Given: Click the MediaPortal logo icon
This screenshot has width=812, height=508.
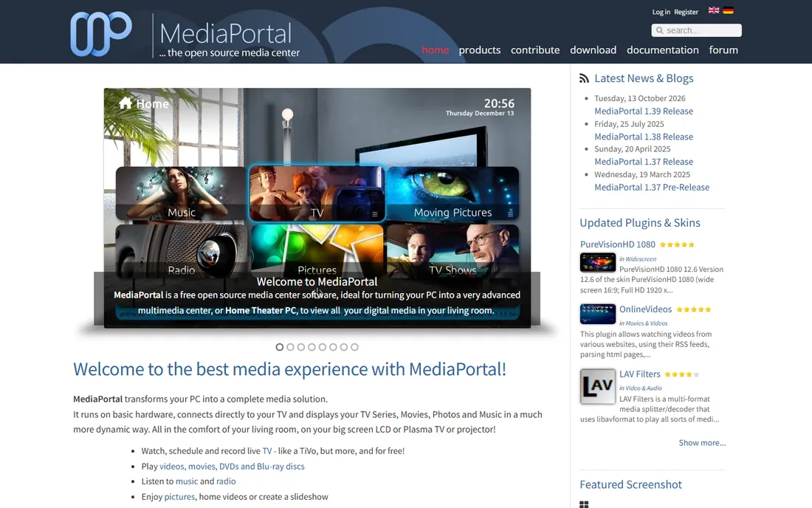Looking at the screenshot, I should tap(101, 34).
